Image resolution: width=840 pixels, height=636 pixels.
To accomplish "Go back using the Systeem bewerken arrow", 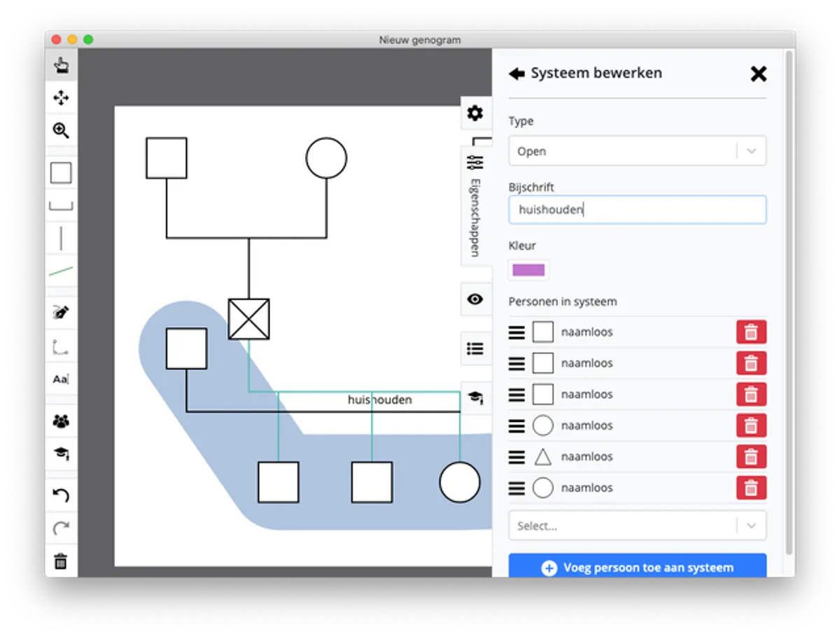I will pos(517,73).
